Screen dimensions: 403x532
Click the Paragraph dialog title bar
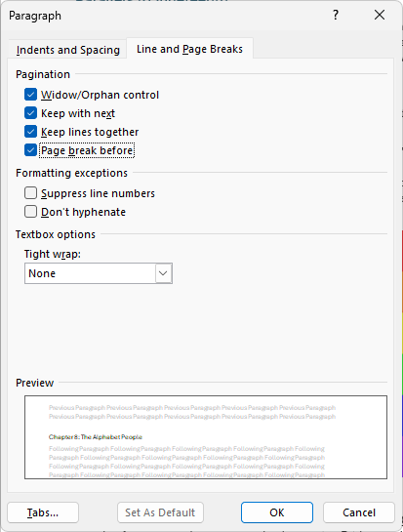pos(170,16)
